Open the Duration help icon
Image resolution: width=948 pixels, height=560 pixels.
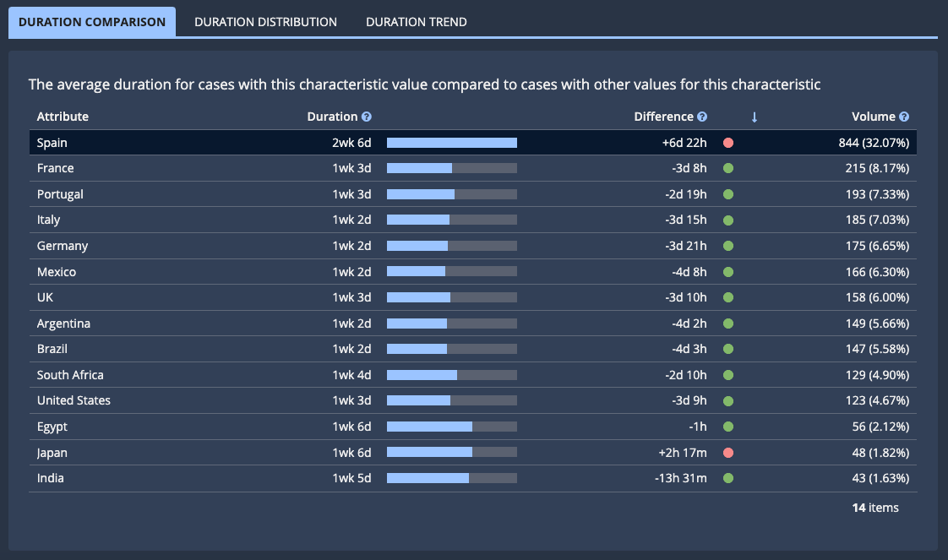coord(367,117)
